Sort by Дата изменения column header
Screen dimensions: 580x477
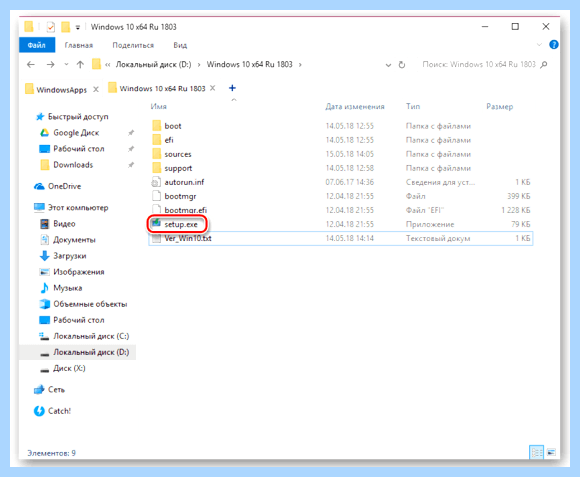(x=355, y=106)
